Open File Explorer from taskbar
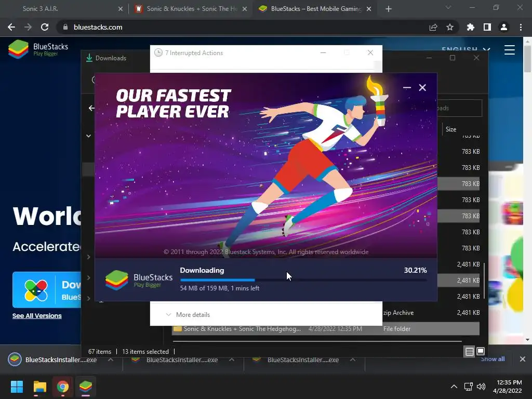 (39, 387)
